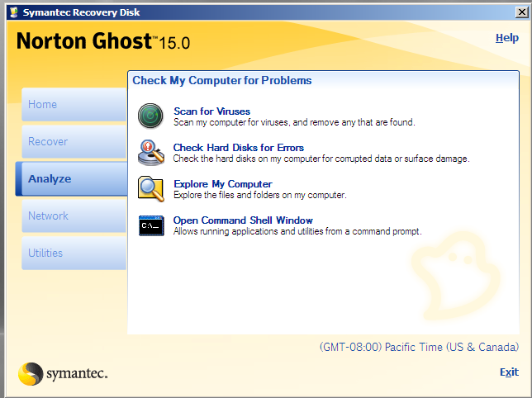
Task: Open the Home tab
Action: pos(74,104)
